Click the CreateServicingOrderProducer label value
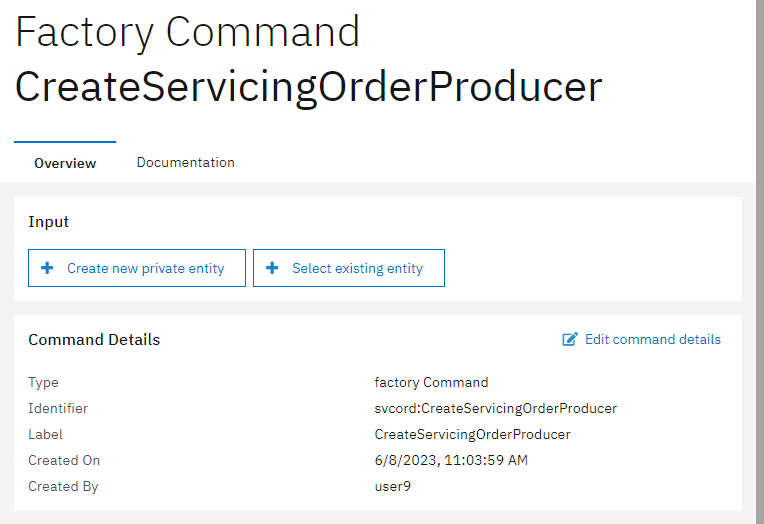The width and height of the screenshot is (764, 524). coord(472,434)
